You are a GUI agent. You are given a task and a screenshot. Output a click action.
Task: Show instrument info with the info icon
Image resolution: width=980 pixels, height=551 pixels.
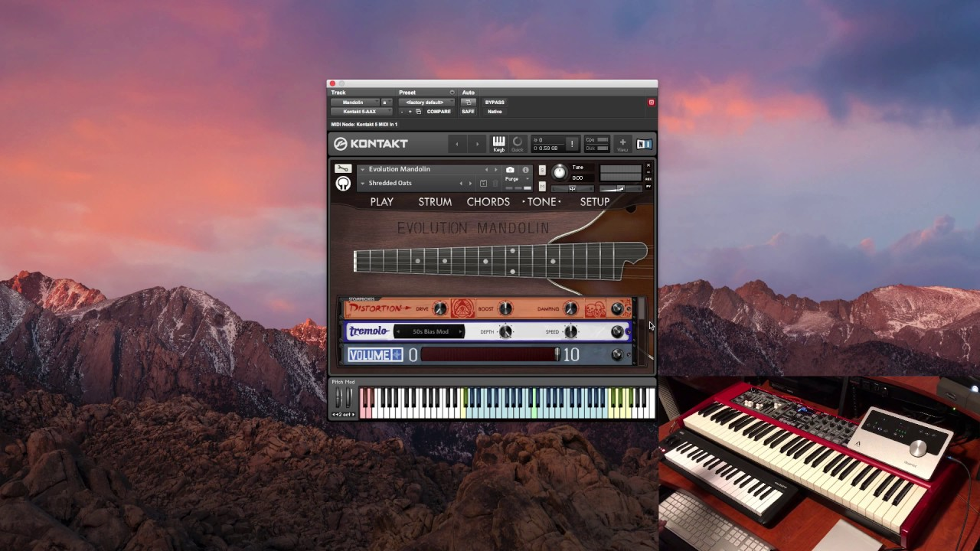pyautogui.click(x=525, y=170)
